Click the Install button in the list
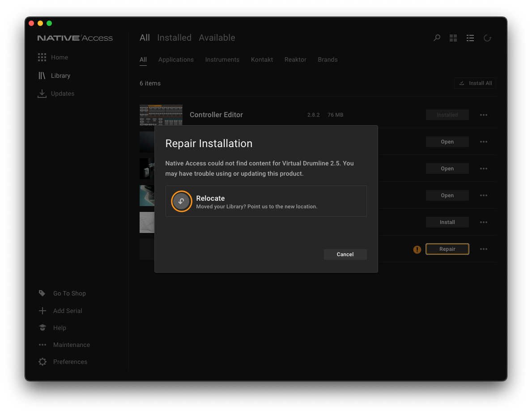Screen dimensions: 532x414 pyautogui.click(x=447, y=222)
